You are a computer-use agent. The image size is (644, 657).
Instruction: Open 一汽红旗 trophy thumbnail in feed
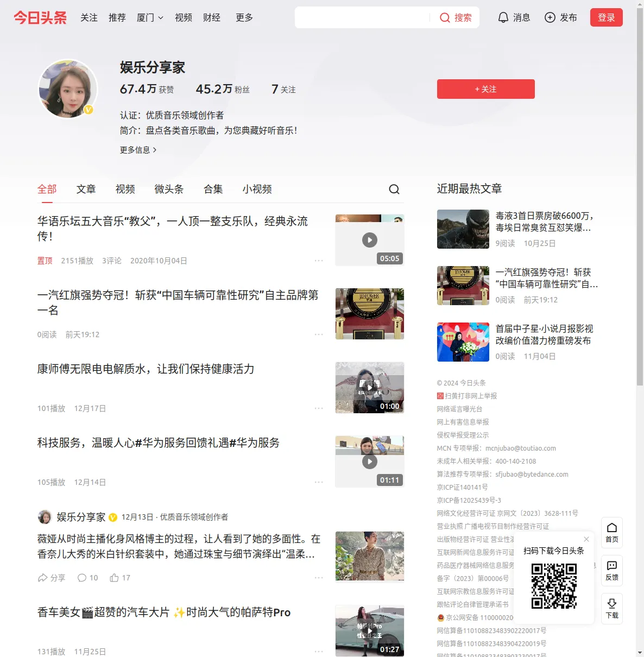370,314
